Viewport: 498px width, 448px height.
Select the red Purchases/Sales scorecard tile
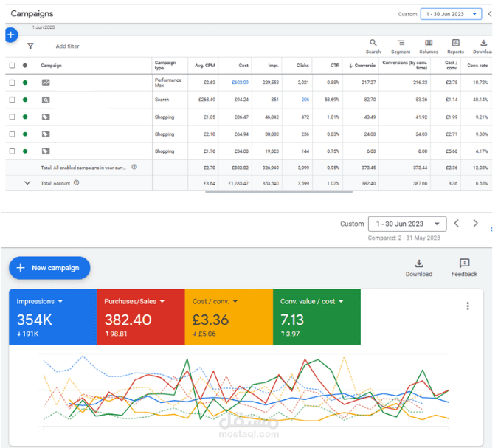(x=141, y=317)
